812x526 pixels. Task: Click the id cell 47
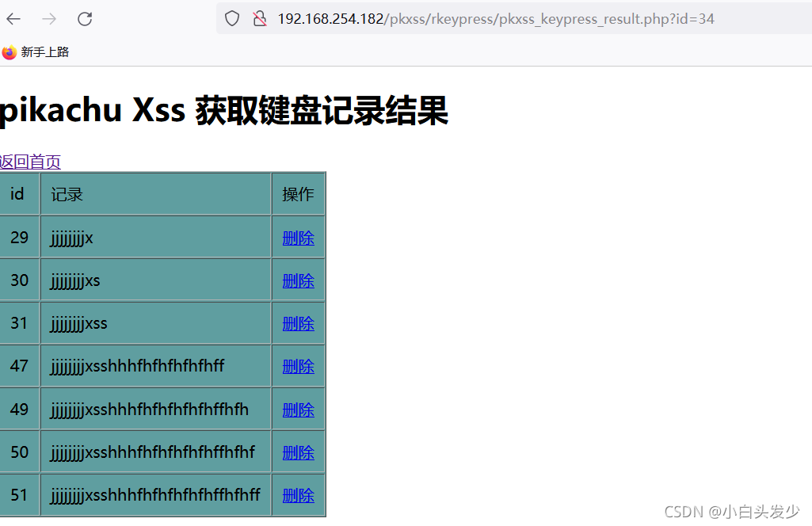tap(19, 367)
